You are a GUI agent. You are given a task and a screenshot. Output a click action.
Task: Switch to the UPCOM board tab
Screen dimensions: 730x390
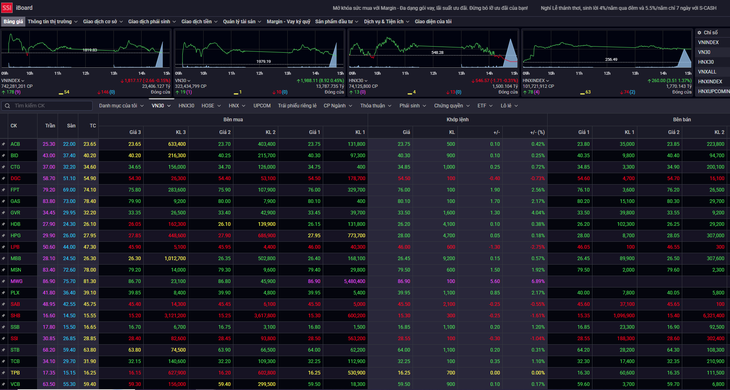[x=262, y=106]
